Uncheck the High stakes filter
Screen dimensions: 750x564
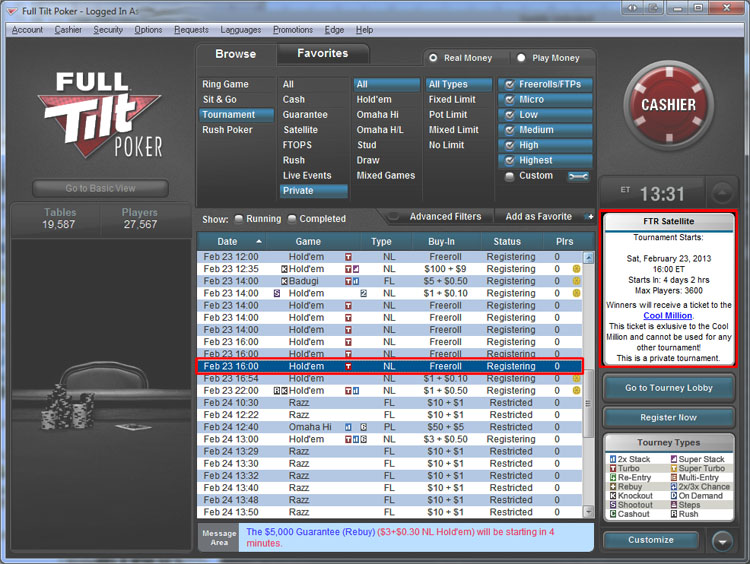(x=510, y=145)
